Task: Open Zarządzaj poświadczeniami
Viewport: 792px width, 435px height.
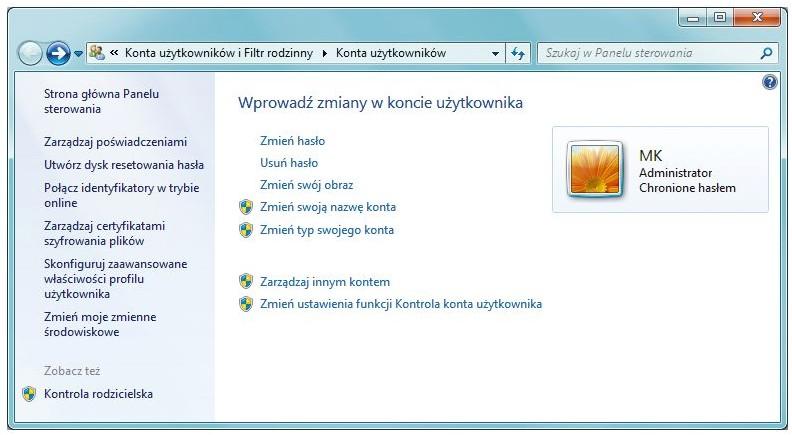Action: tap(115, 142)
